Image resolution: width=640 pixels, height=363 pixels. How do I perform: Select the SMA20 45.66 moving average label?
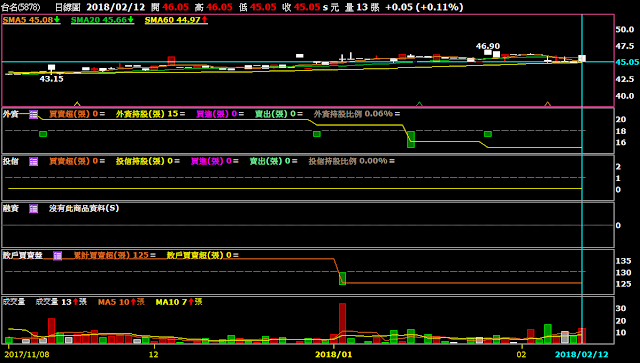[x=102, y=20]
